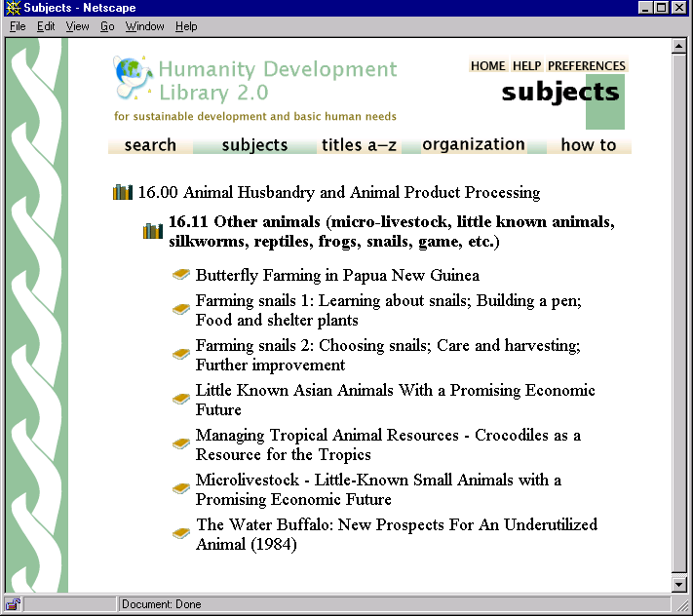Collapse the 16.00 Animal Husbandry bookshelf

pos(122,193)
